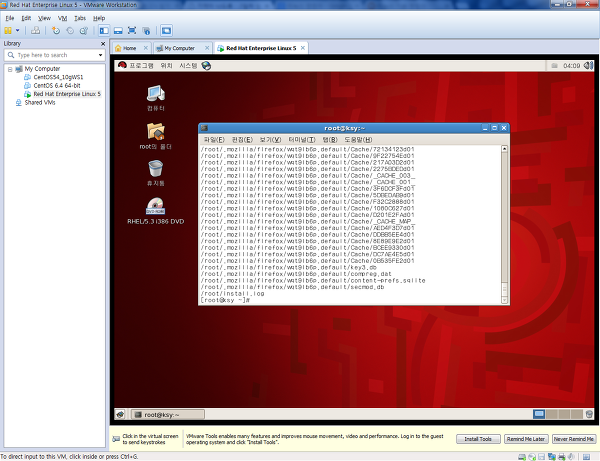Close the Library panel

[x=103, y=44]
